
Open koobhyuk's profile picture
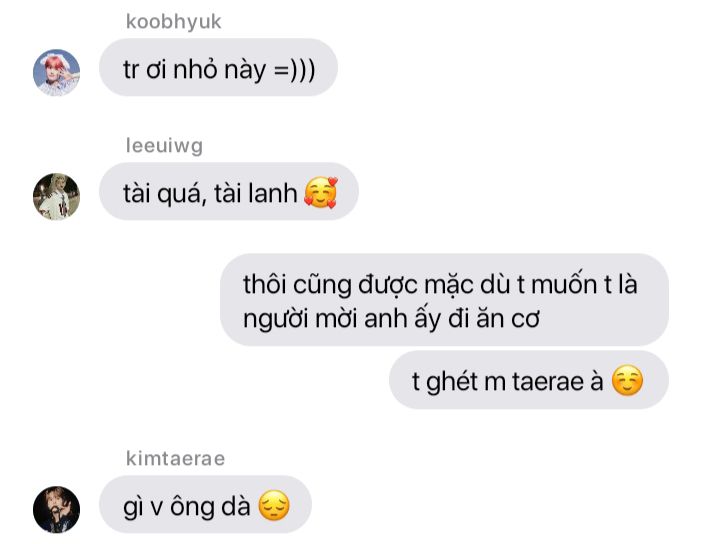[x=56, y=73]
